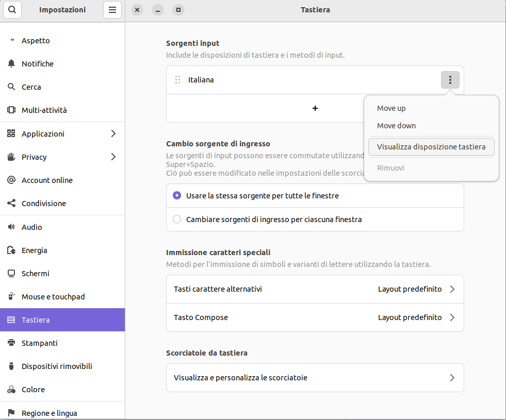Add an input source with plus button
506x420 pixels.
(315, 108)
